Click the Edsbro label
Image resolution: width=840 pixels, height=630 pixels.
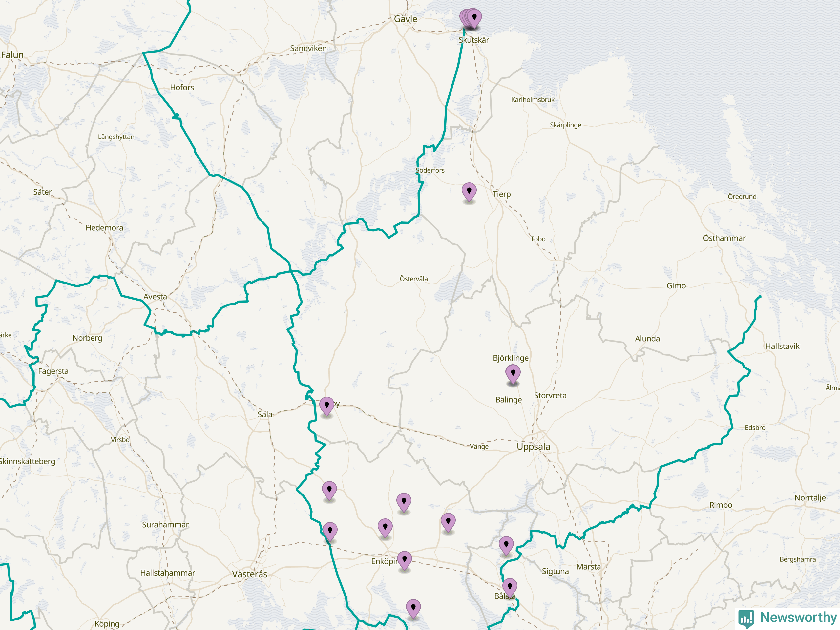pos(755,428)
